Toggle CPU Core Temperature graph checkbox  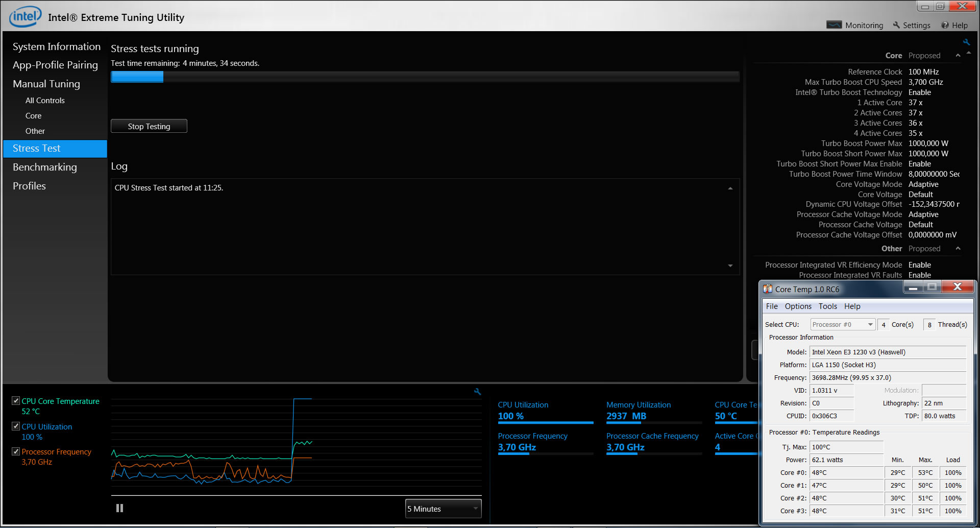click(x=16, y=401)
